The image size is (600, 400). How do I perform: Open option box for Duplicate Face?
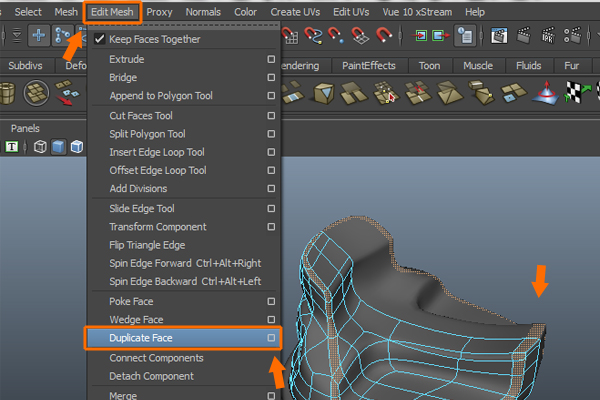point(271,339)
